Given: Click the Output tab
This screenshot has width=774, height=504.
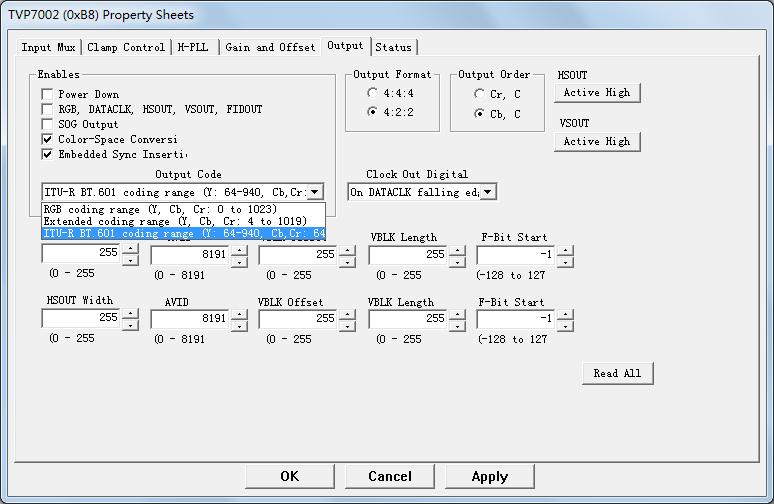Looking at the screenshot, I should pyautogui.click(x=345, y=46).
